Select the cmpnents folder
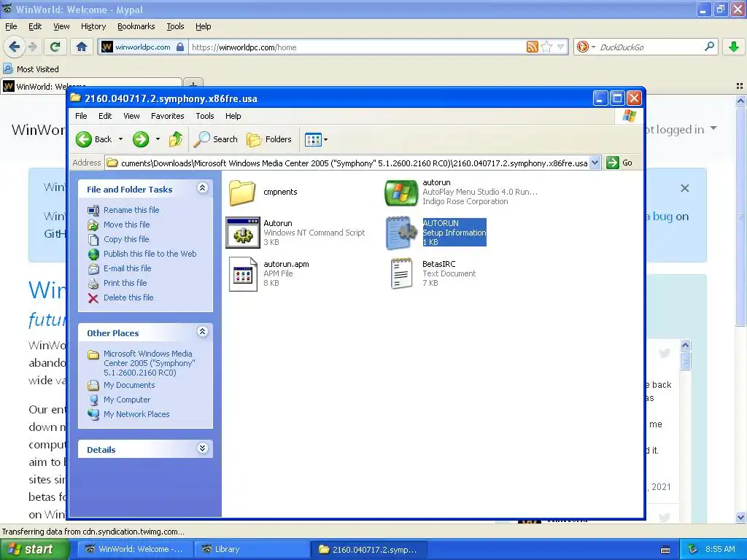 point(263,192)
